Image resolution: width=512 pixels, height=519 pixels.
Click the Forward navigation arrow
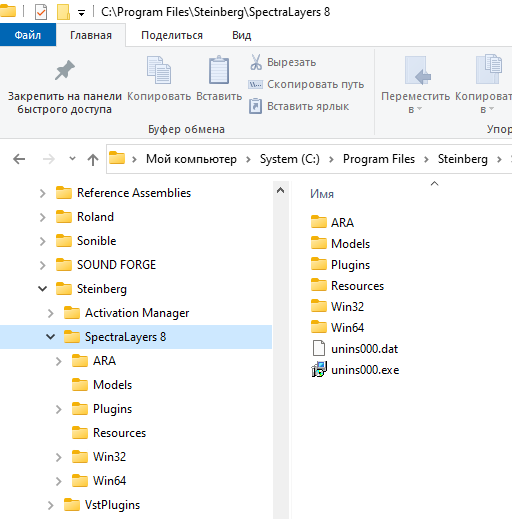[49, 159]
